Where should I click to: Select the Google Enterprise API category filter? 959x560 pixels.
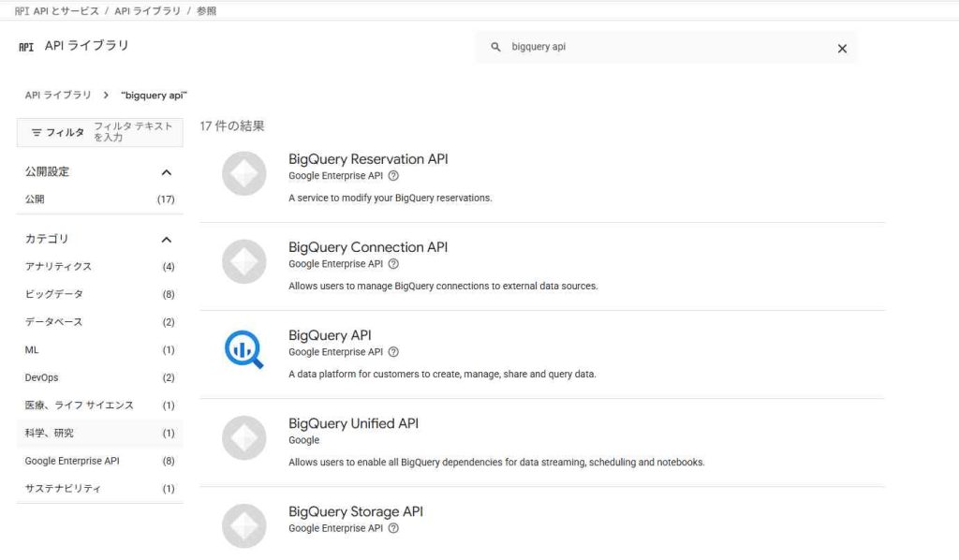point(72,461)
